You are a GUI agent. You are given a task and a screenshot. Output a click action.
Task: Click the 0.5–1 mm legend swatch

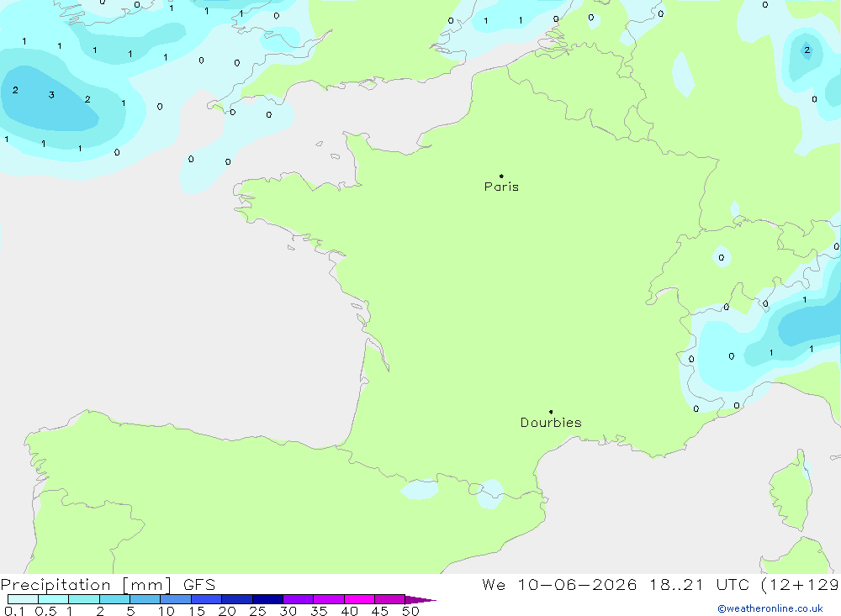coord(54,599)
